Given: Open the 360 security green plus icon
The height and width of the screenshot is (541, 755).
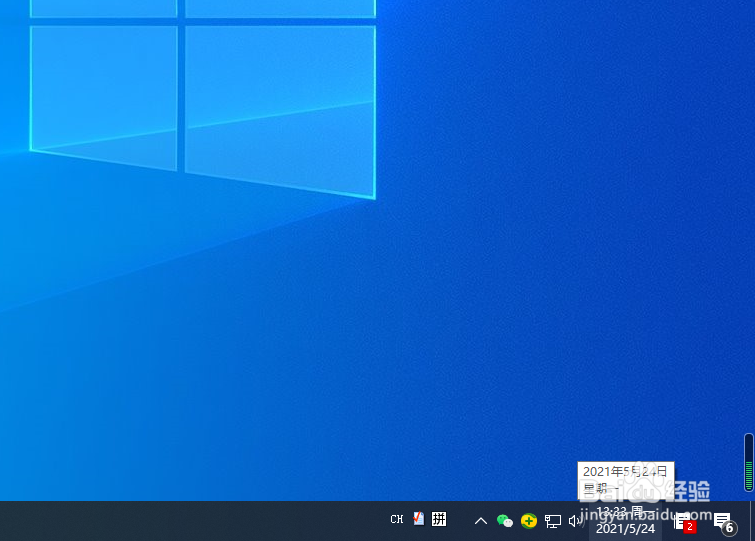Looking at the screenshot, I should (x=529, y=521).
